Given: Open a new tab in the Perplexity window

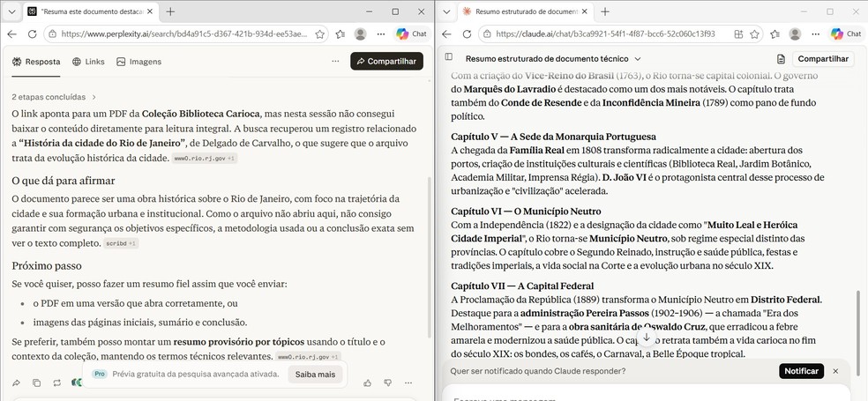Looking at the screenshot, I should point(170,11).
